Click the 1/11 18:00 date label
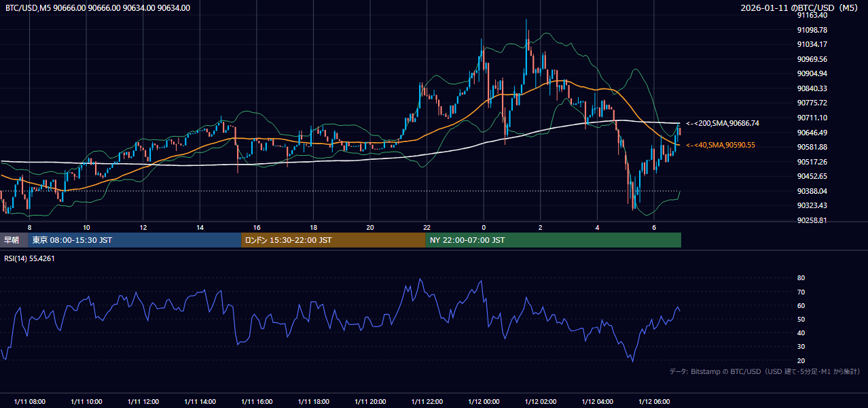Screen dimensions: 868x408 (313, 402)
